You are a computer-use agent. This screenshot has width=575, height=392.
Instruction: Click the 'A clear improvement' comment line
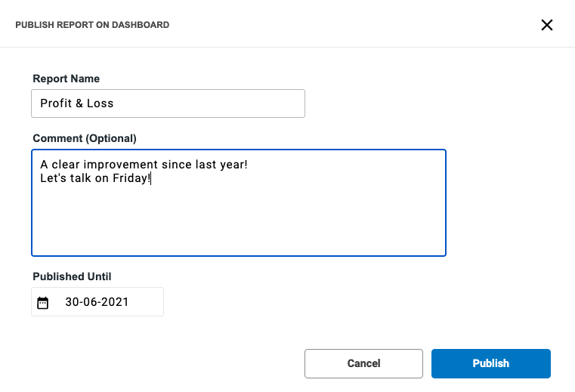click(144, 165)
